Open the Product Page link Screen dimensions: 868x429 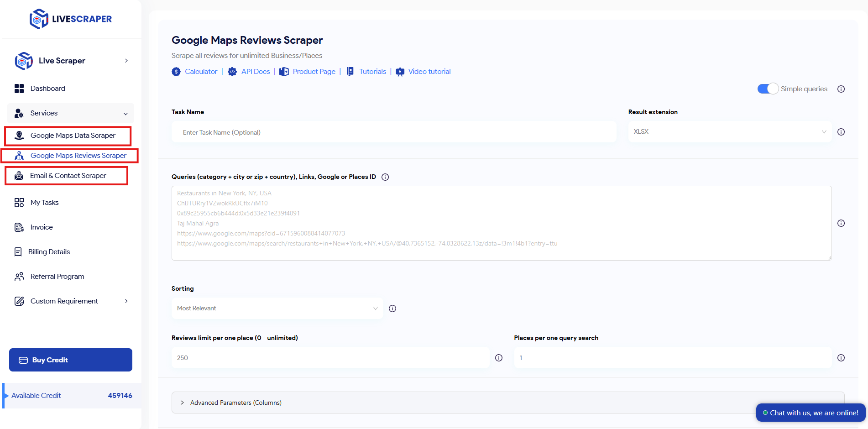pyautogui.click(x=314, y=72)
